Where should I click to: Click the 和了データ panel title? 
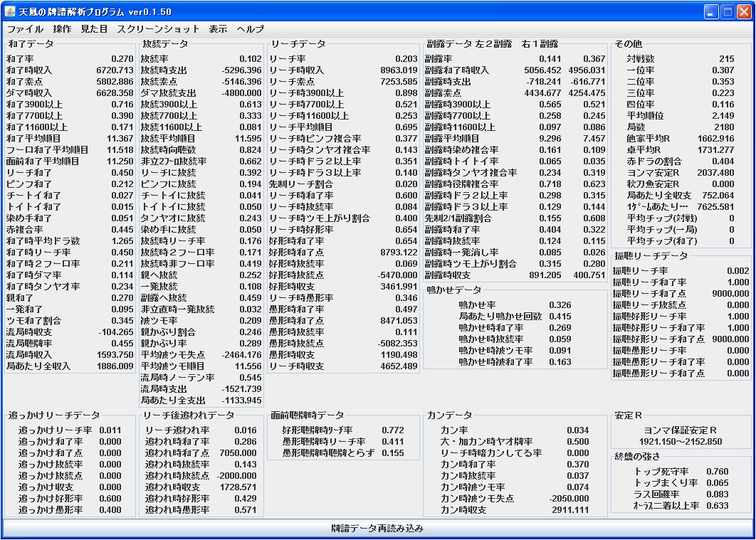coord(30,44)
